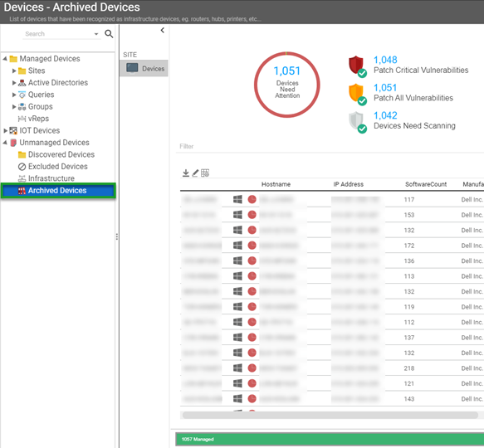Click the Queries icon

22,95
